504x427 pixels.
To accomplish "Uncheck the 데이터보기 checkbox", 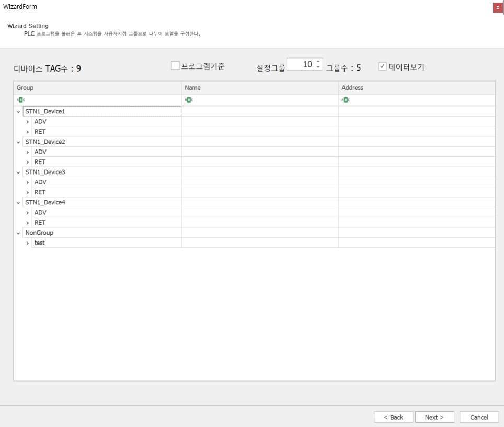I will [382, 66].
